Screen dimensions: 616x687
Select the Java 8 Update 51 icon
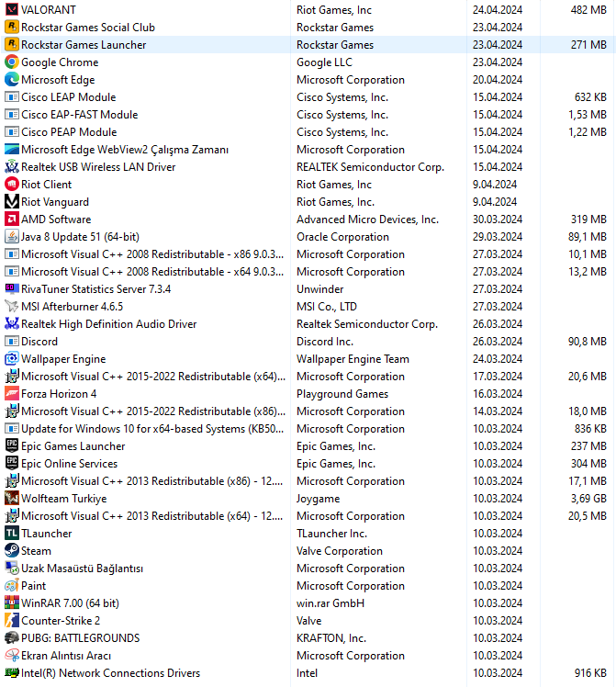(x=11, y=236)
